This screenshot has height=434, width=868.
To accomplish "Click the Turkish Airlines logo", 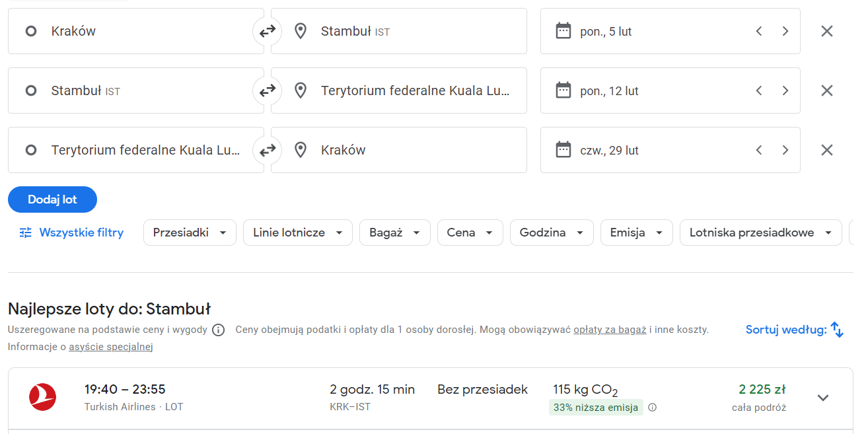I will click(x=43, y=397).
